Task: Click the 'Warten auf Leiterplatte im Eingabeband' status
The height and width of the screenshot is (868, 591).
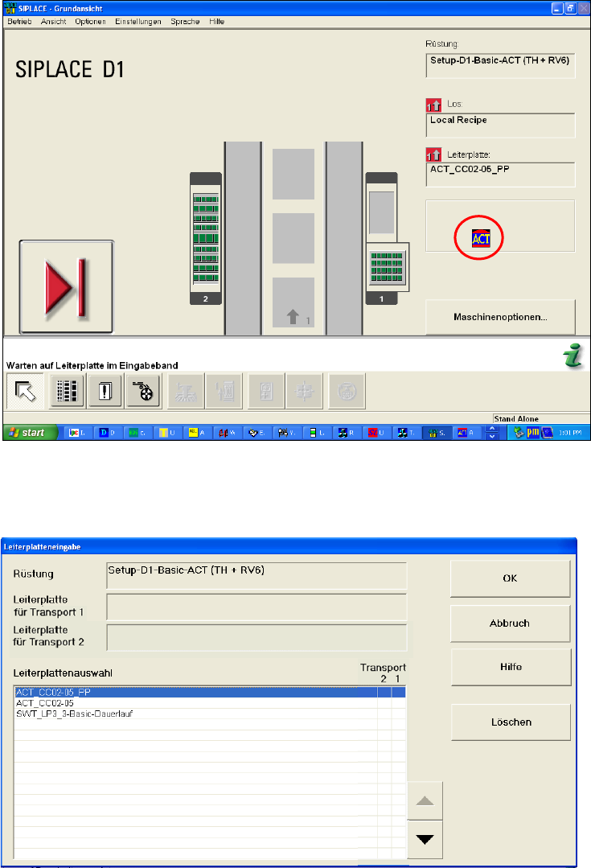Action: (92, 365)
